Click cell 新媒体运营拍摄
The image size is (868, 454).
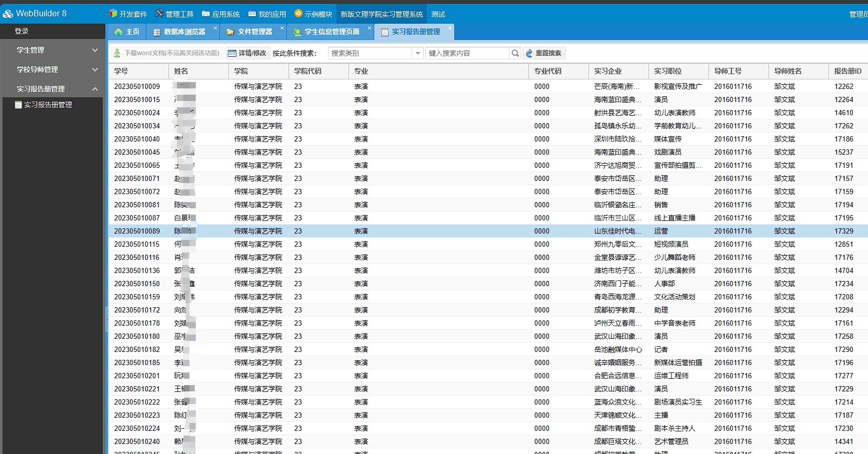(x=678, y=362)
